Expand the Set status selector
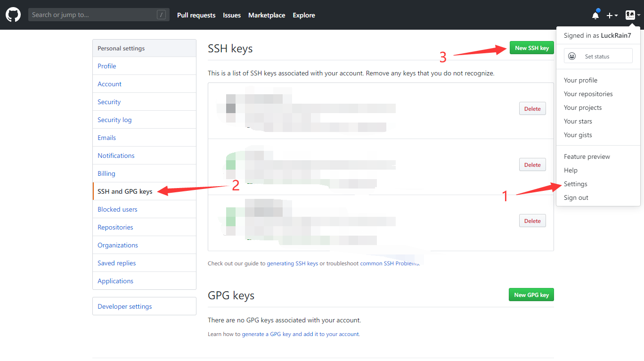This screenshot has height=361, width=644. (x=598, y=56)
